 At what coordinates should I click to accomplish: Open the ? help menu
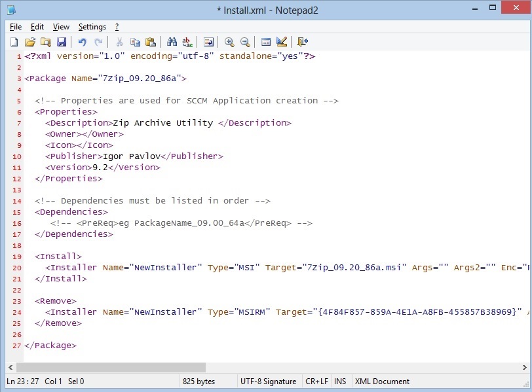pos(117,27)
